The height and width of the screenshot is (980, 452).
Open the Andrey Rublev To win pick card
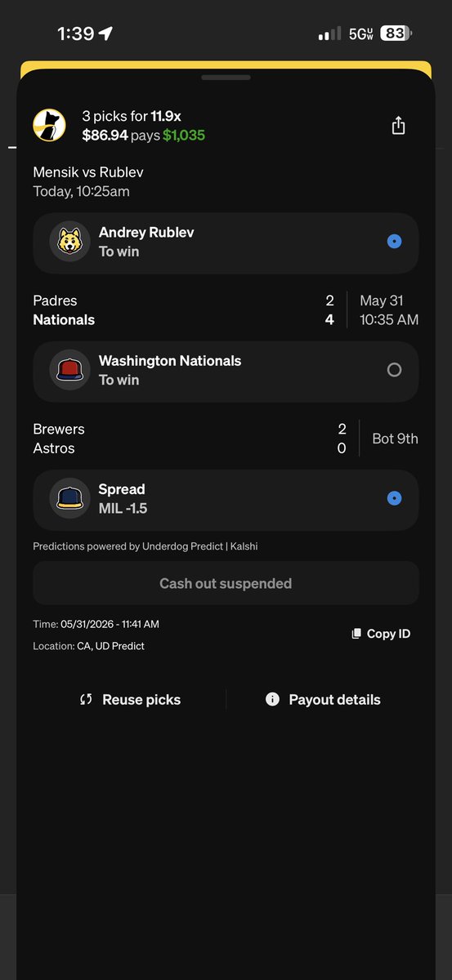click(x=226, y=243)
